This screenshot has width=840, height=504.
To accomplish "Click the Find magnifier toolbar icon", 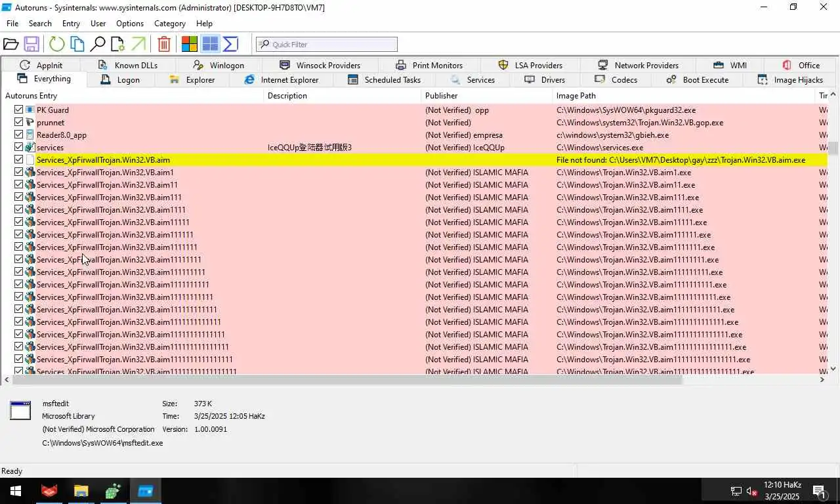I will tap(97, 44).
